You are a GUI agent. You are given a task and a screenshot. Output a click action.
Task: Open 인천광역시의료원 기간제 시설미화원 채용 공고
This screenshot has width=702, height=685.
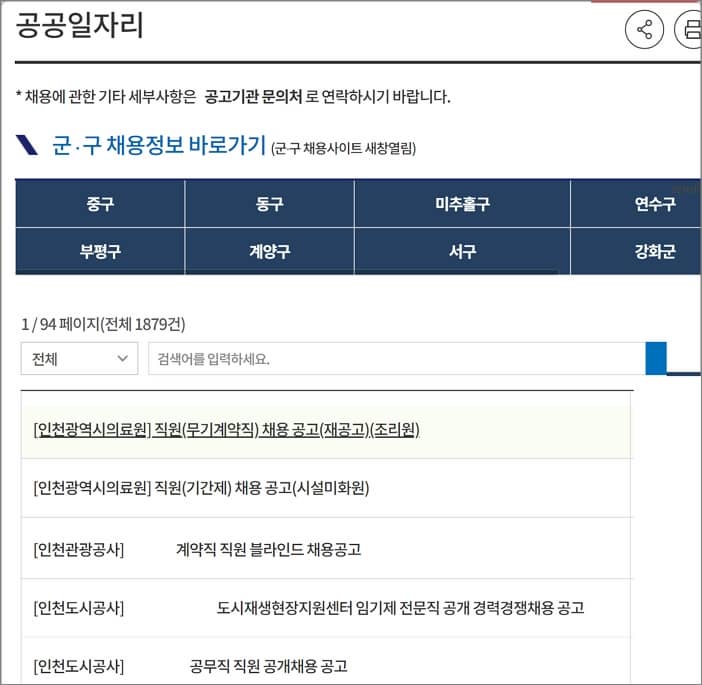click(201, 488)
